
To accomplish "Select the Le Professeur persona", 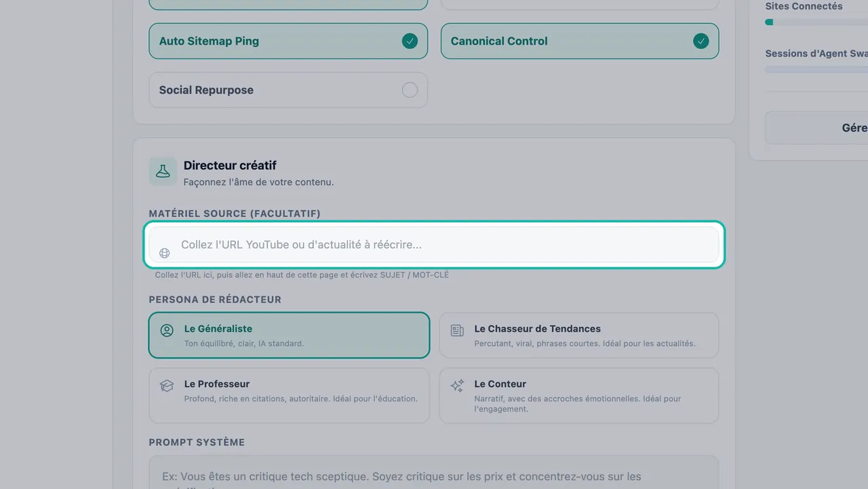I will pos(289,395).
